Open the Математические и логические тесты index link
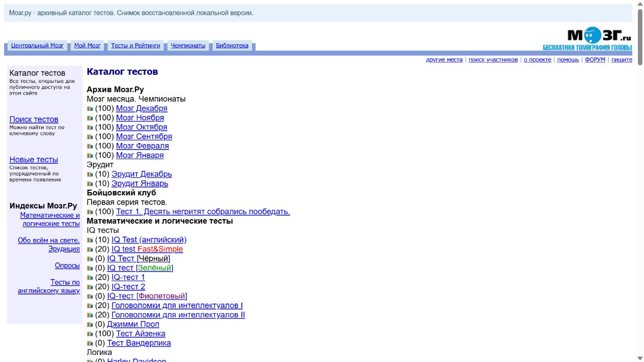 [x=50, y=220]
